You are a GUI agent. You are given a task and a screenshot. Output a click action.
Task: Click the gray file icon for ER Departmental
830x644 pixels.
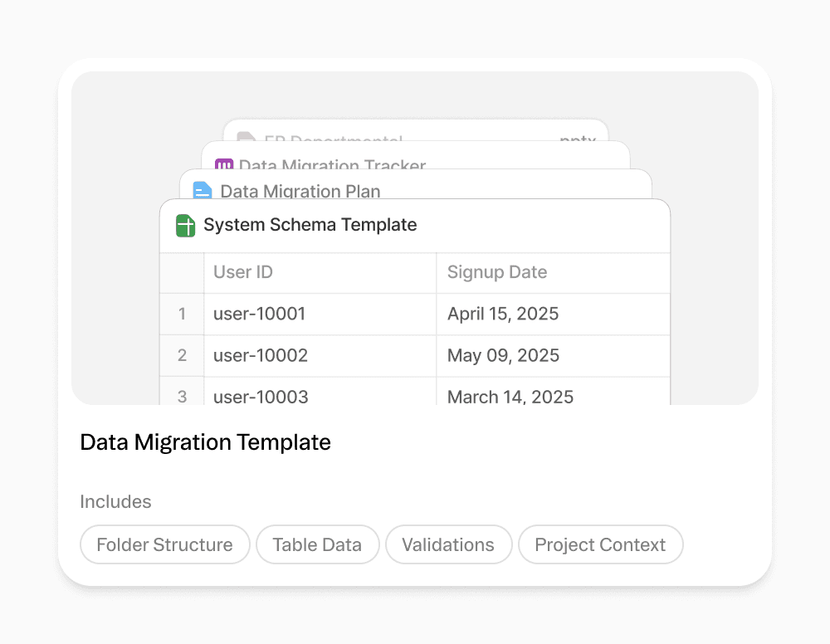click(246, 139)
